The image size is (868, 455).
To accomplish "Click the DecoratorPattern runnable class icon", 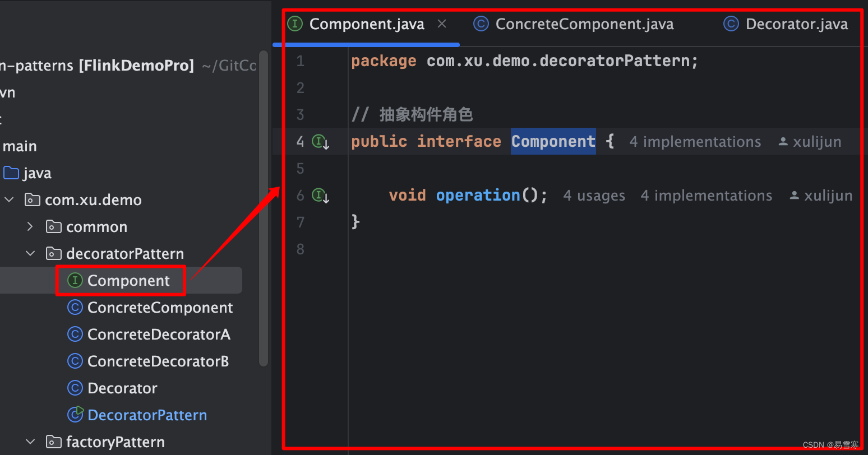I will pos(75,415).
